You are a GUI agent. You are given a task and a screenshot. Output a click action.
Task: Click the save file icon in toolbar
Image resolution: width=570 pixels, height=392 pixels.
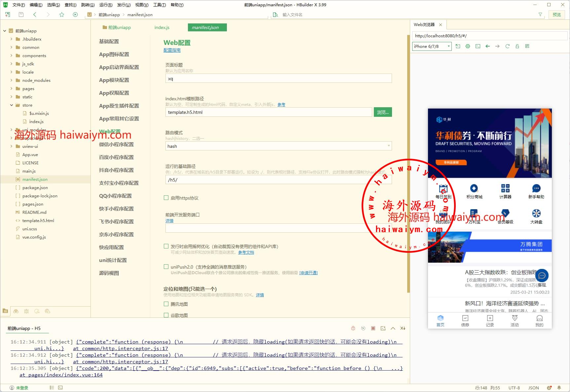coord(21,15)
